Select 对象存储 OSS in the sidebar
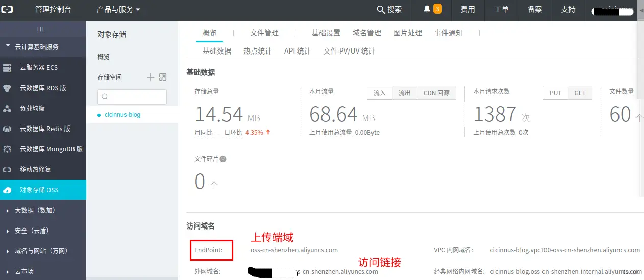The image size is (644, 280). click(39, 190)
